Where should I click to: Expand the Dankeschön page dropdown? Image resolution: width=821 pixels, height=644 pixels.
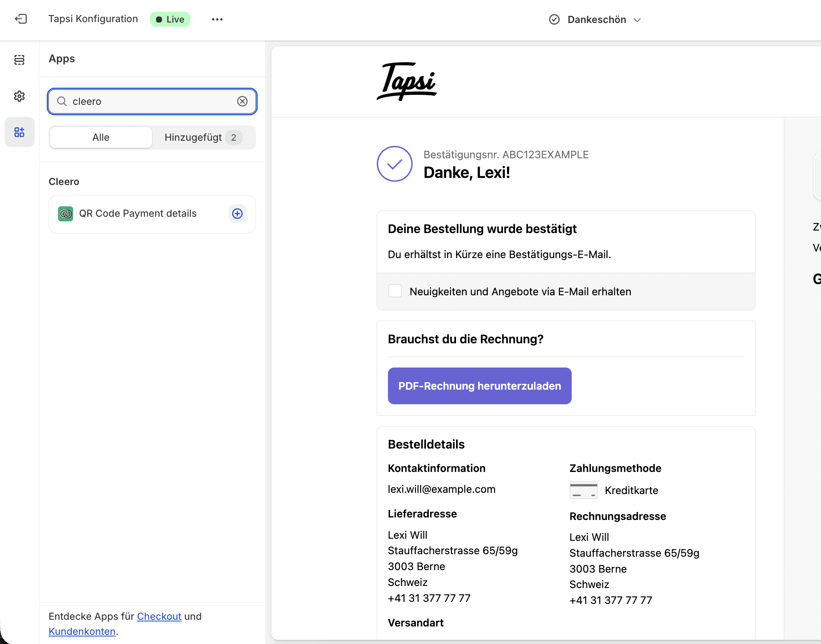point(596,20)
